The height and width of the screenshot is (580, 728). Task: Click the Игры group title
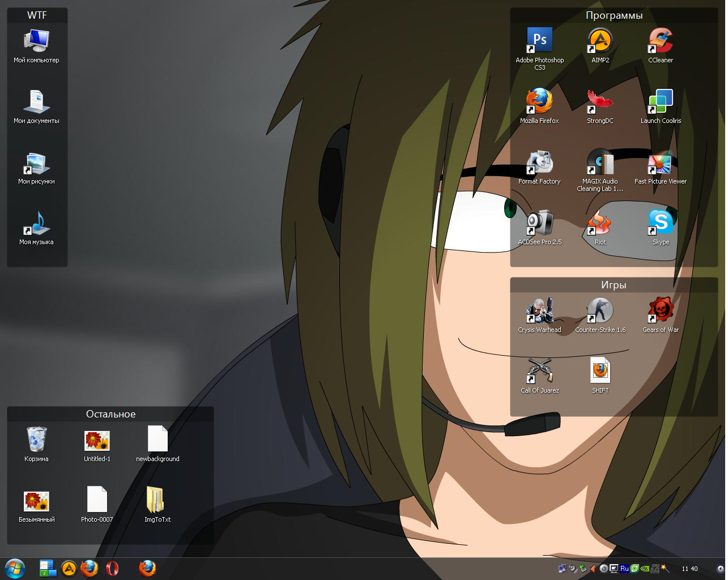[614, 285]
